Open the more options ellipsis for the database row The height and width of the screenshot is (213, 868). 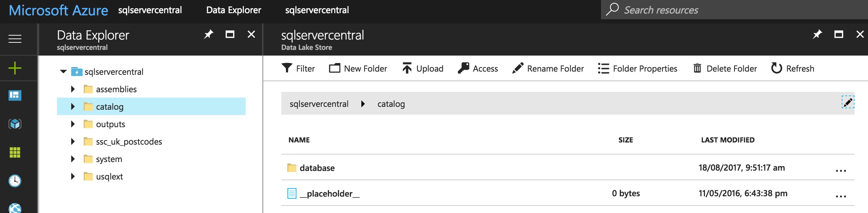pyautogui.click(x=841, y=171)
